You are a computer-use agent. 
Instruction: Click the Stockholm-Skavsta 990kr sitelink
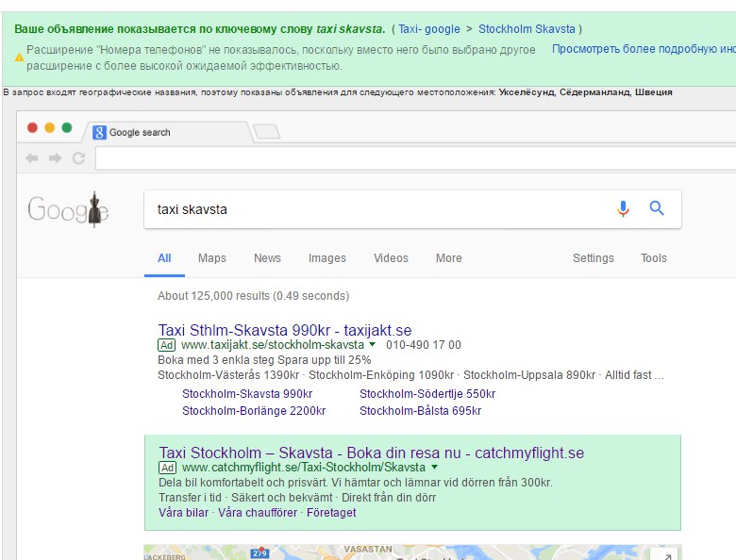click(x=247, y=394)
